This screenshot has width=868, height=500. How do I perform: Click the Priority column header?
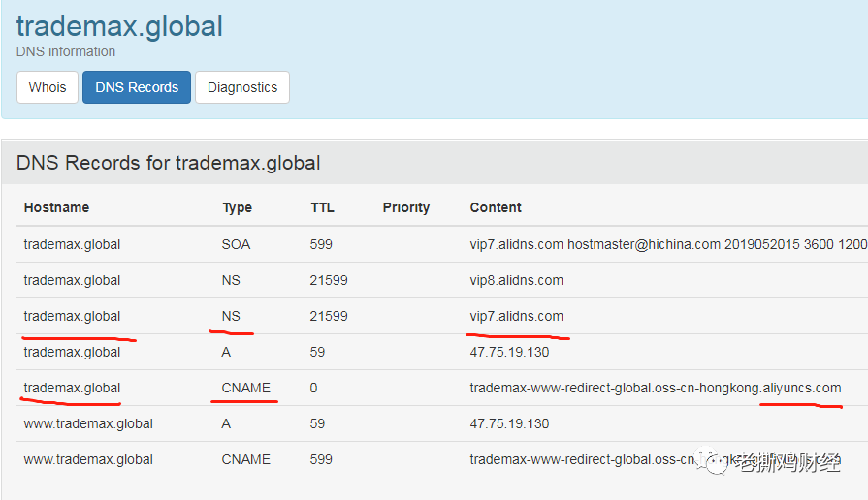[x=405, y=207]
